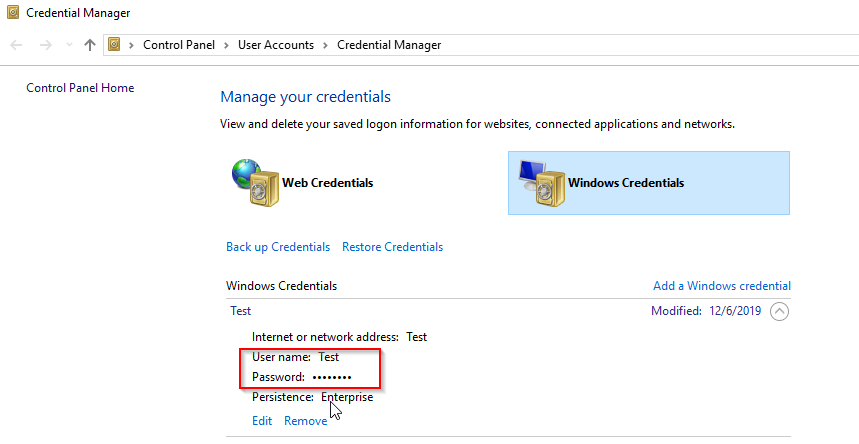Collapse the Test credential chevron
This screenshot has height=444, width=859.
tap(779, 312)
